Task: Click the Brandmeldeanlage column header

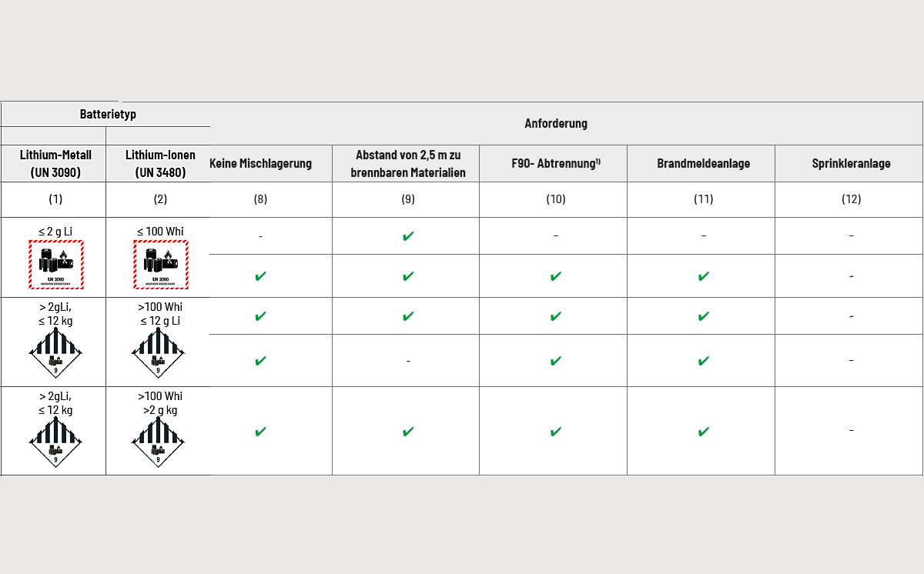Action: tap(703, 164)
